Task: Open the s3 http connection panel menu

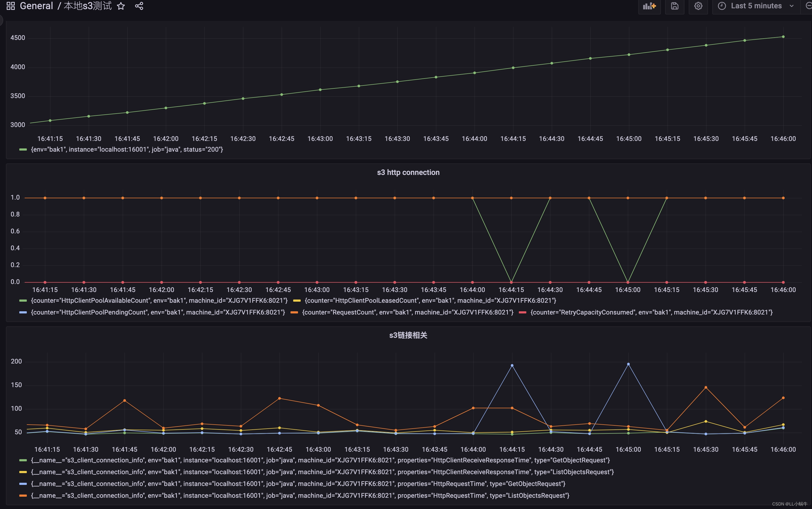Action: coord(408,172)
